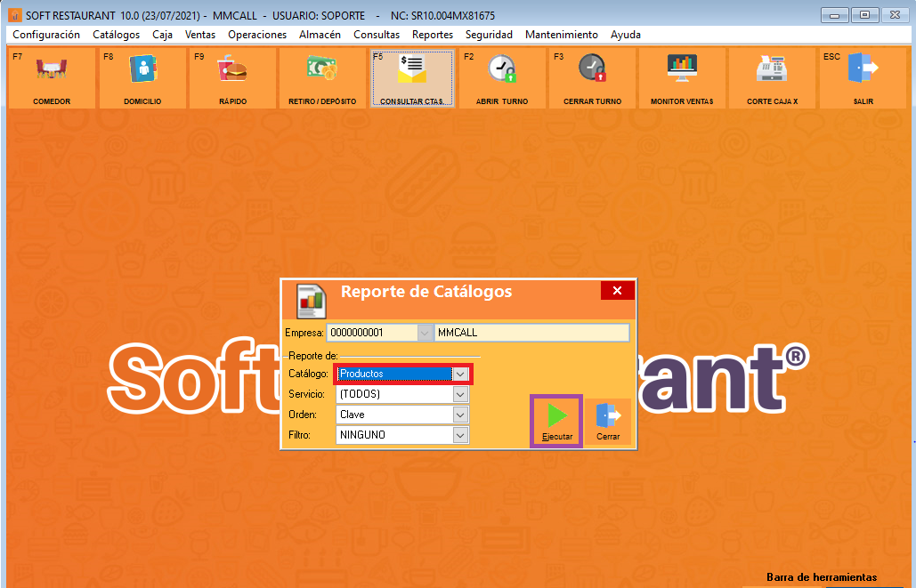Click the Consultar Ctas. toolbar icon

(412, 71)
